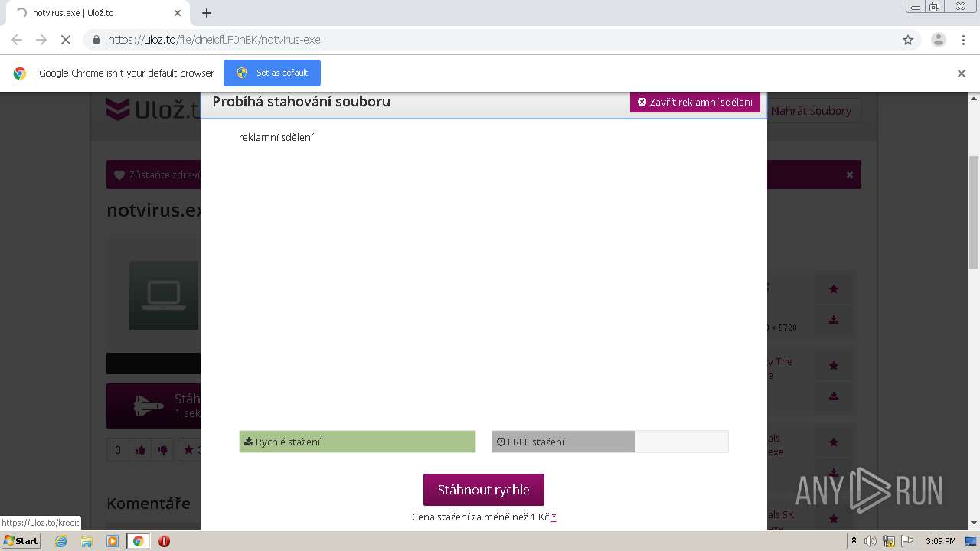Click the Set as default button
Screen dimensions: 980x551
point(272,73)
